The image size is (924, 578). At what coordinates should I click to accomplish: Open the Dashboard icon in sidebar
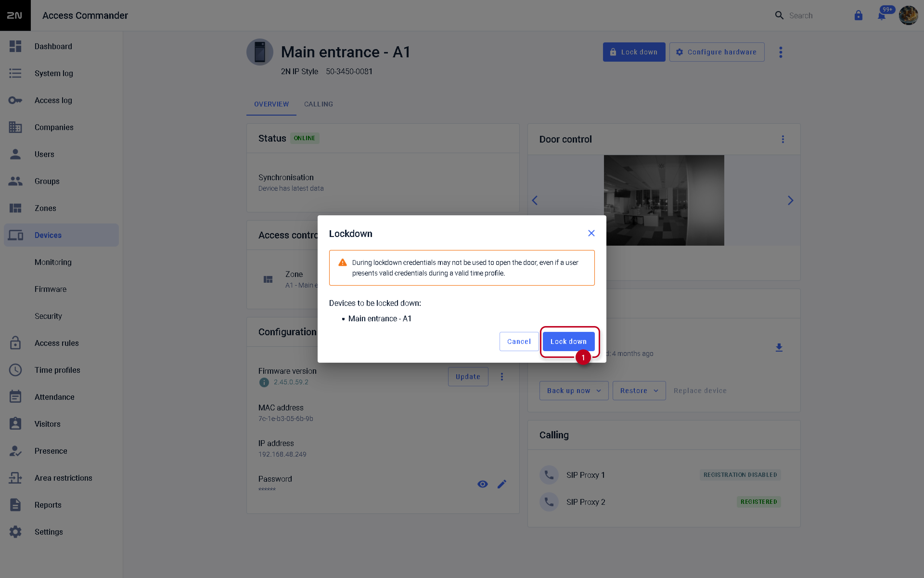point(15,46)
